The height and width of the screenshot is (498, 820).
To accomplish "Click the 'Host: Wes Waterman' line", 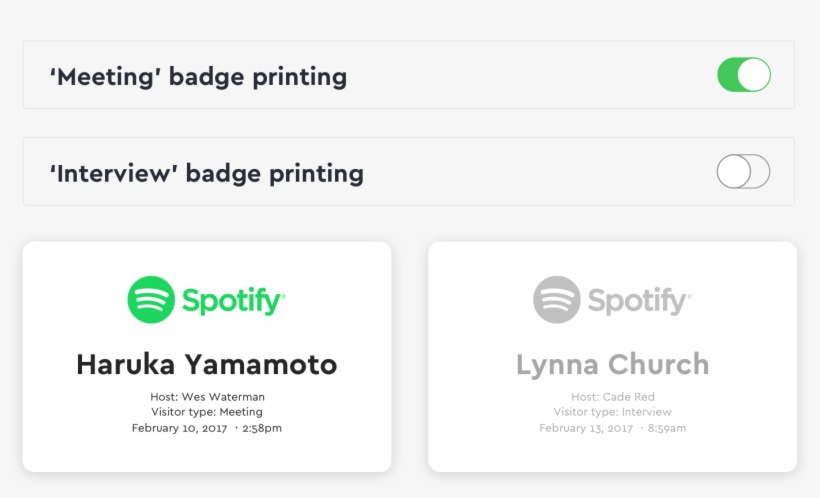I will click(207, 397).
